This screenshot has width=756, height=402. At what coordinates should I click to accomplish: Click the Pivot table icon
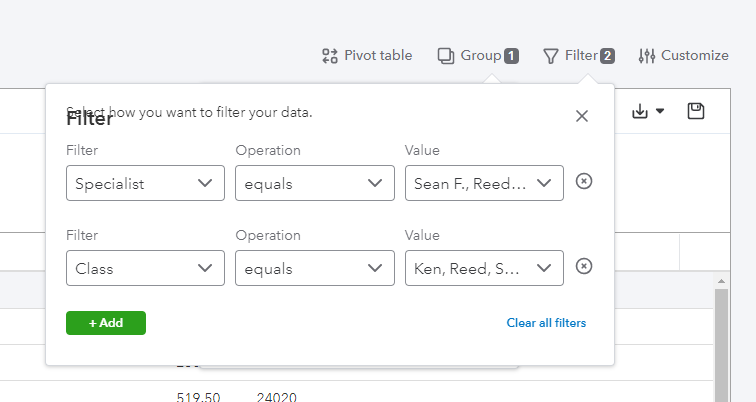[x=330, y=56]
